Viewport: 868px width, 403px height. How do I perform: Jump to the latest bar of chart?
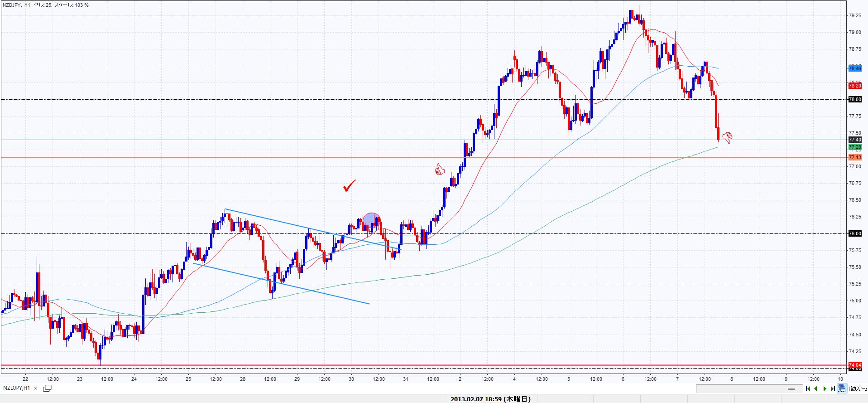pos(833,388)
